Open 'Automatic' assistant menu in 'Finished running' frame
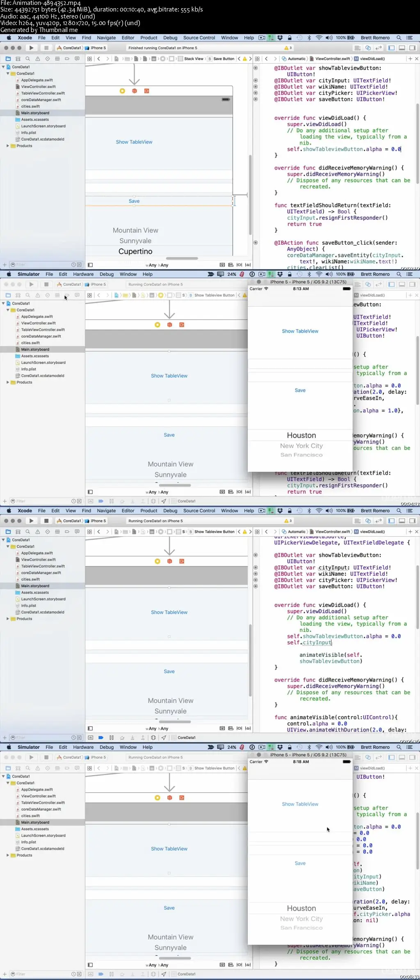 (294, 59)
